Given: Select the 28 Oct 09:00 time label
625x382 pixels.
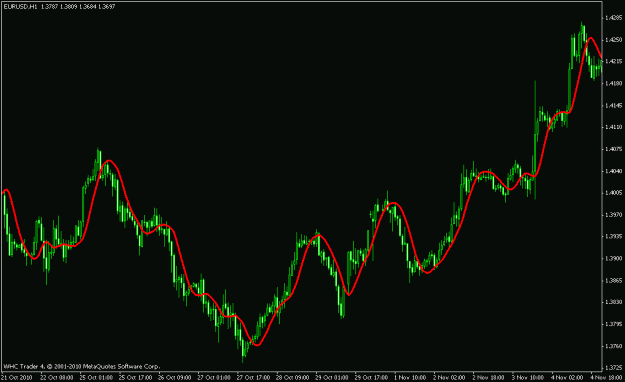Looking at the screenshot, I should (293, 377).
